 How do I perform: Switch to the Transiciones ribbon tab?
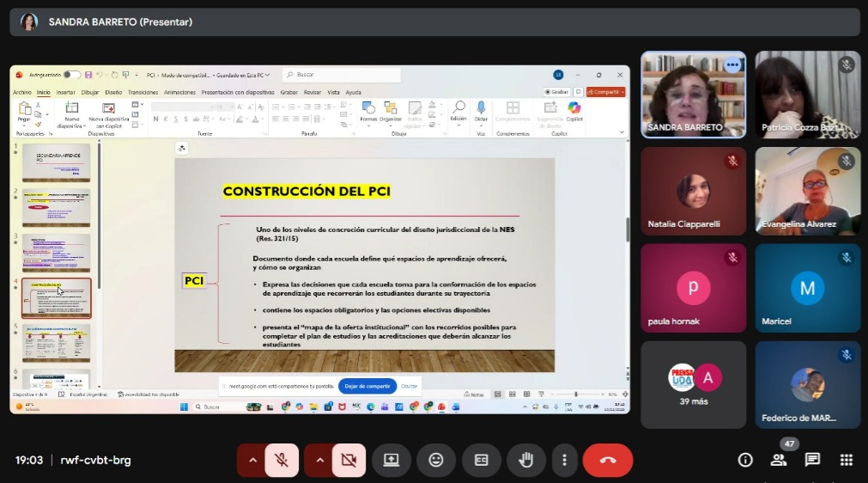[x=143, y=92]
